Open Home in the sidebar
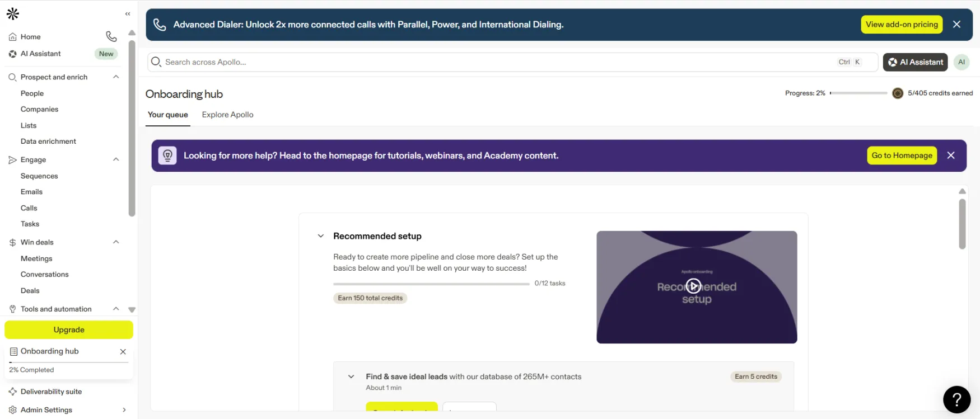 click(31, 37)
